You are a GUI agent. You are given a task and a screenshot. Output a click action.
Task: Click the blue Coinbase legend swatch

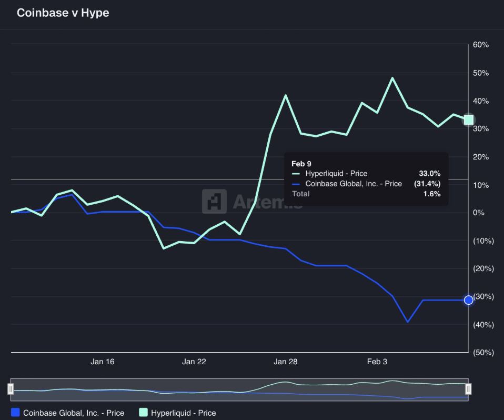15,413
